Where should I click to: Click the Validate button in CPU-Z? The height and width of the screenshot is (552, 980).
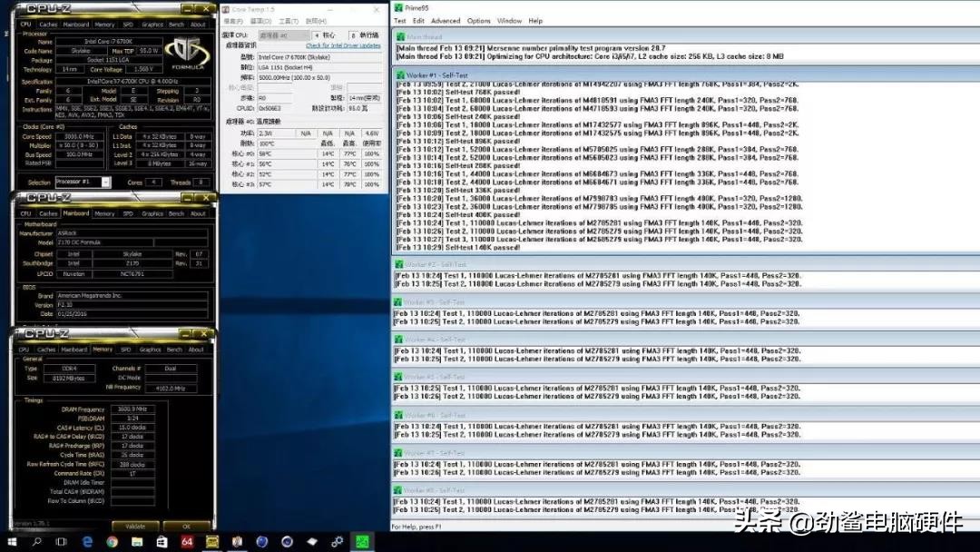pos(135,527)
